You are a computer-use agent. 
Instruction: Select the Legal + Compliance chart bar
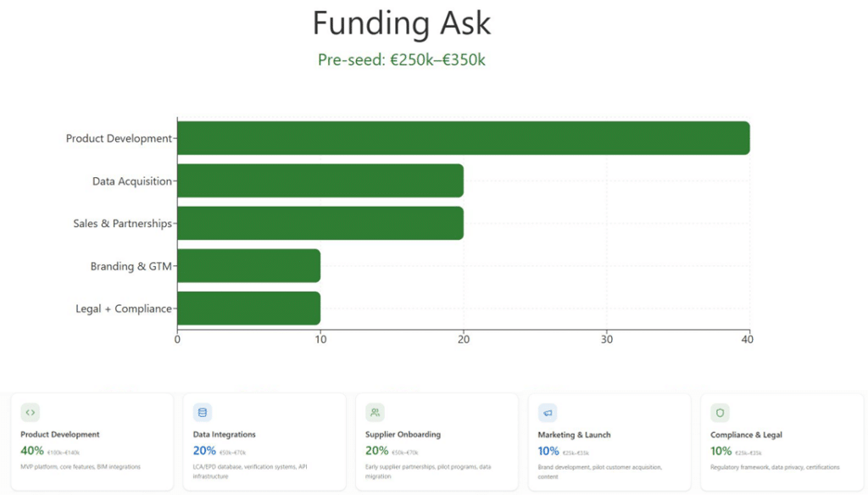click(x=248, y=309)
